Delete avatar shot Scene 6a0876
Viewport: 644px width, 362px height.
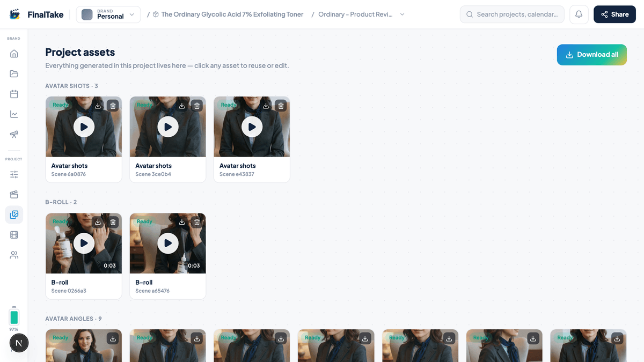pyautogui.click(x=113, y=106)
